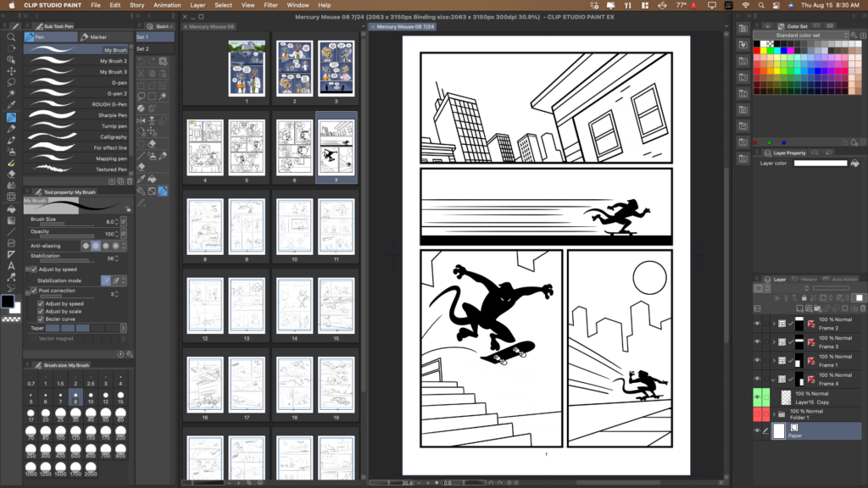Screen dimensions: 868x488
Task: Expand the Folder 1 layer group
Action: [x=773, y=414]
